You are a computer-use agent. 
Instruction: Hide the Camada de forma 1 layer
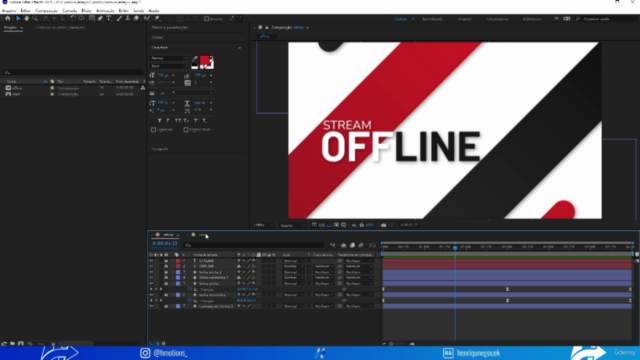(151, 306)
